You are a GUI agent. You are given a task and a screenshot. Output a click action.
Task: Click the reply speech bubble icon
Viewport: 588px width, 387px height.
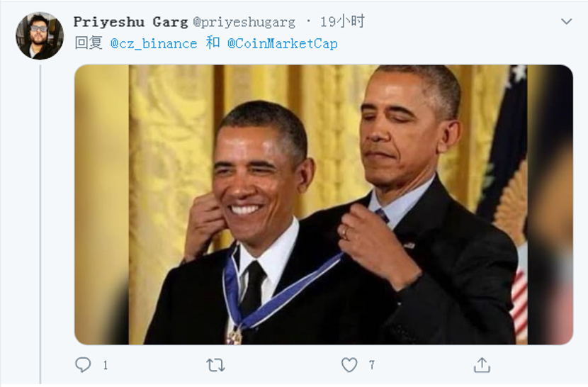point(83,364)
